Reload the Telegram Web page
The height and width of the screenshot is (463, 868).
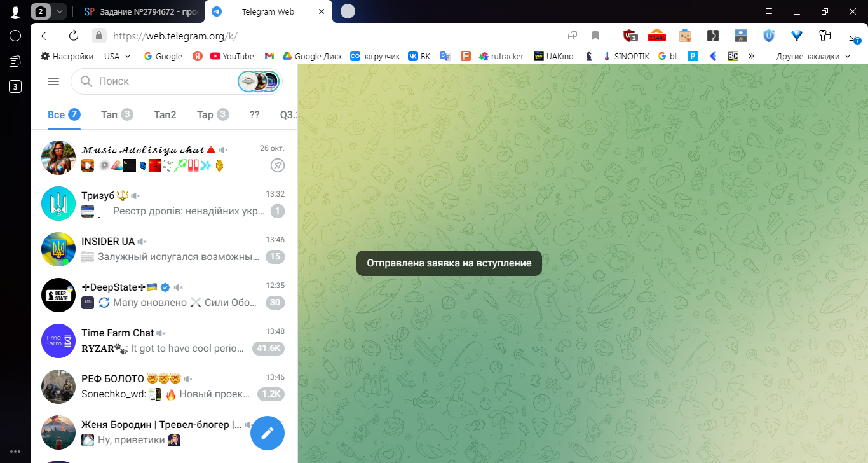tap(74, 36)
